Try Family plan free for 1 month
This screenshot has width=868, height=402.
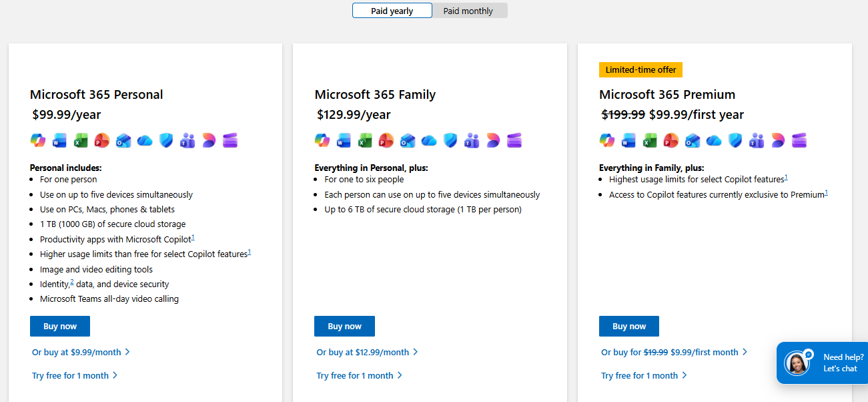point(359,375)
